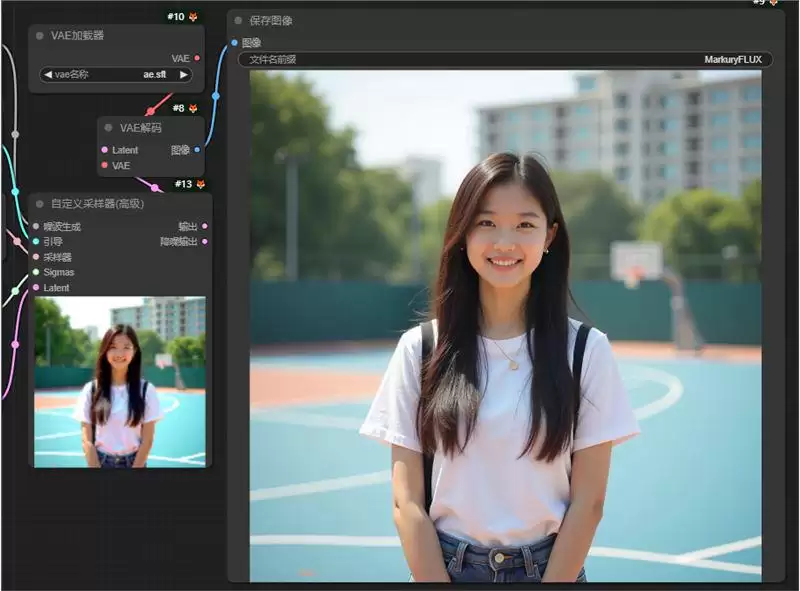This screenshot has height=591, width=800.
Task: Click the 文件名前缀 MarkuryFLUX field
Action: pyautogui.click(x=505, y=59)
